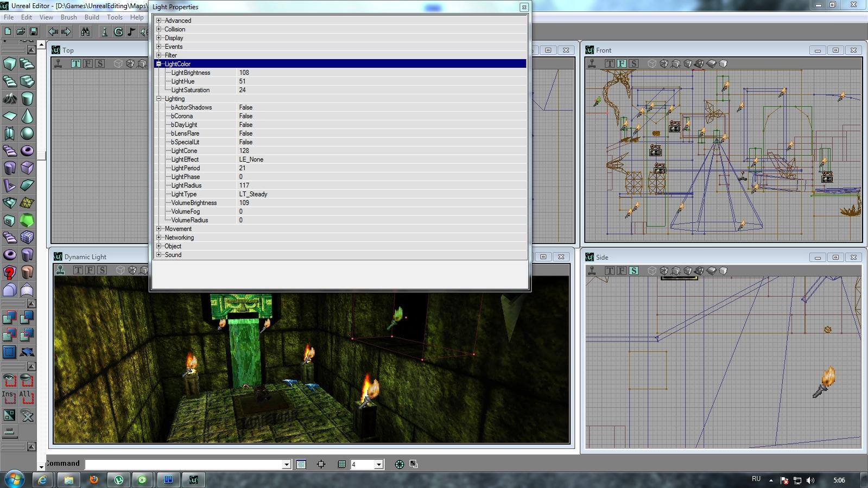
Task: Open the grid size dropdown
Action: pos(379,465)
